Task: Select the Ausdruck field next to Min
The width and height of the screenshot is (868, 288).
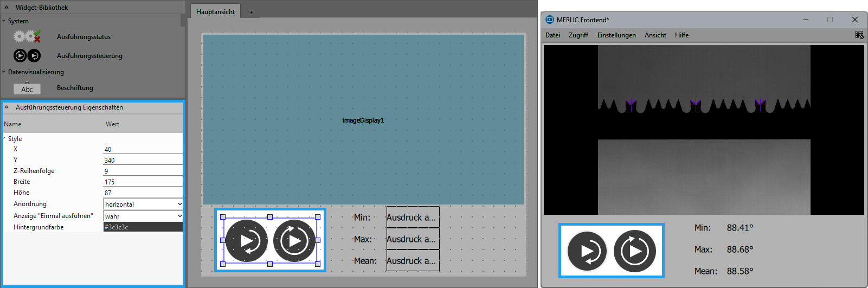Action: point(412,217)
